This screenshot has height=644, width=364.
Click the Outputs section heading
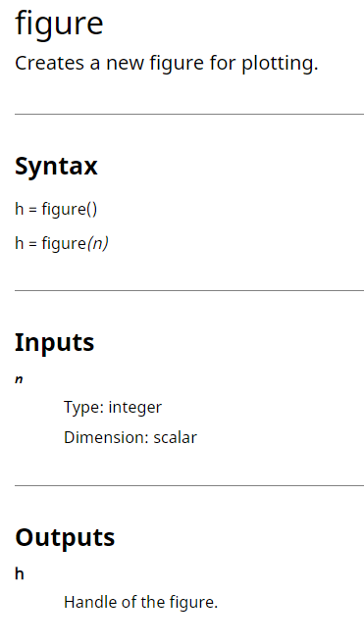pos(65,537)
